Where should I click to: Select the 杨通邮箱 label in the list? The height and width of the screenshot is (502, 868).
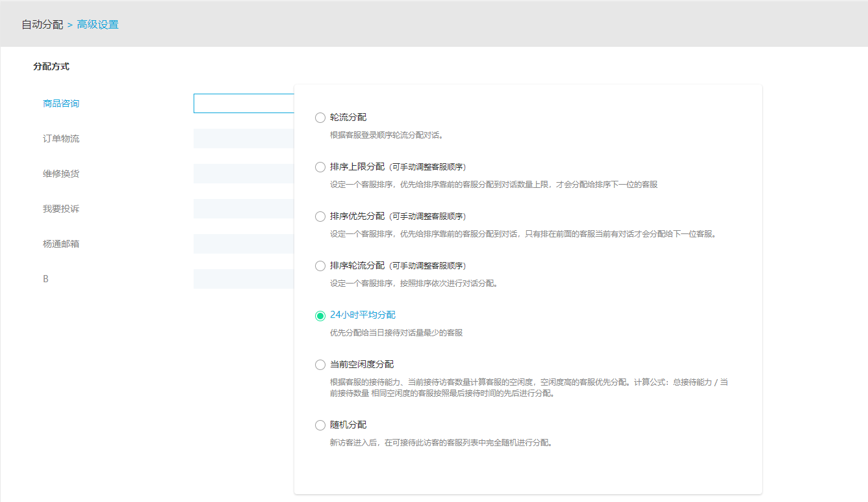(61, 244)
